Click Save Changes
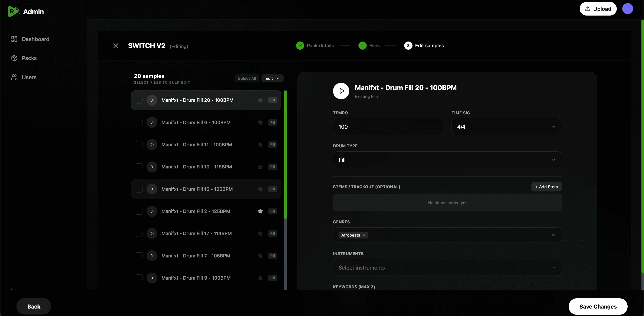The width and height of the screenshot is (644, 316). 598,306
